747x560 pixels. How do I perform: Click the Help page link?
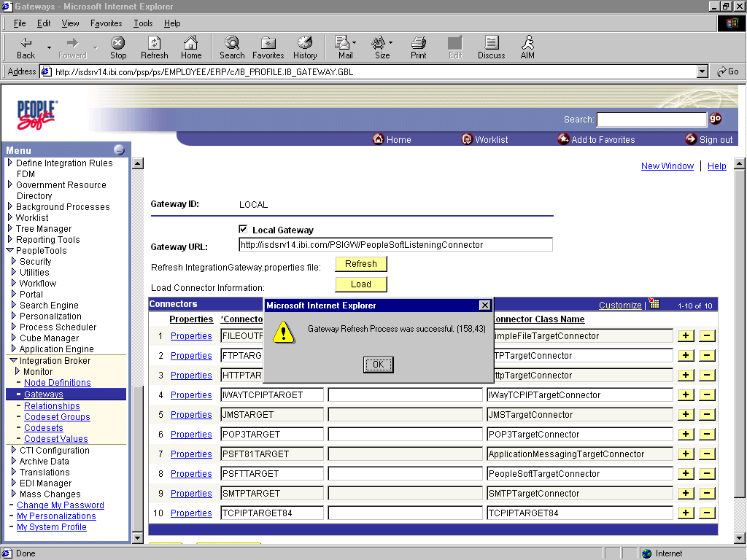click(716, 166)
